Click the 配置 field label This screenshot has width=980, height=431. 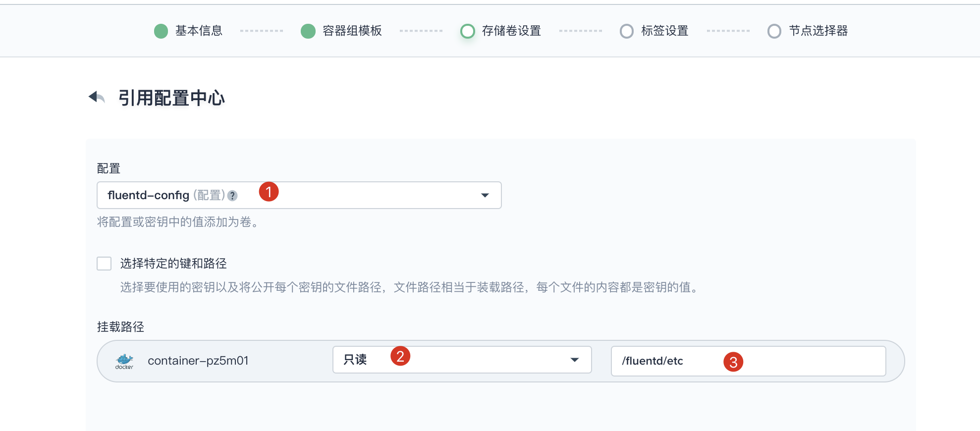click(x=109, y=168)
